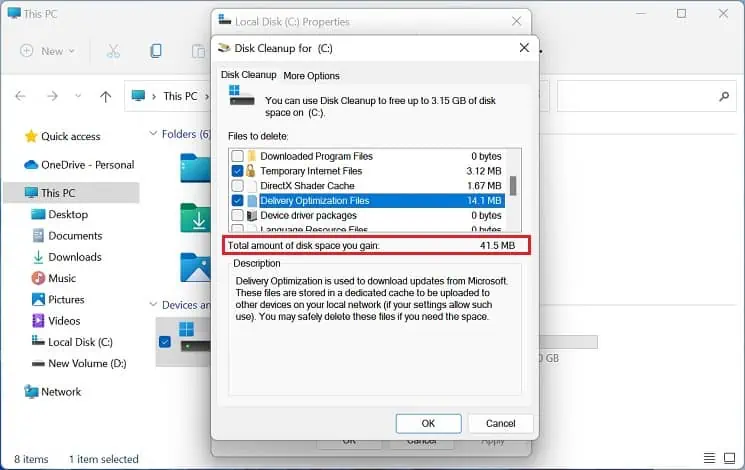745x470 pixels.
Task: Click the Copy icon in toolbar
Action: click(x=156, y=51)
